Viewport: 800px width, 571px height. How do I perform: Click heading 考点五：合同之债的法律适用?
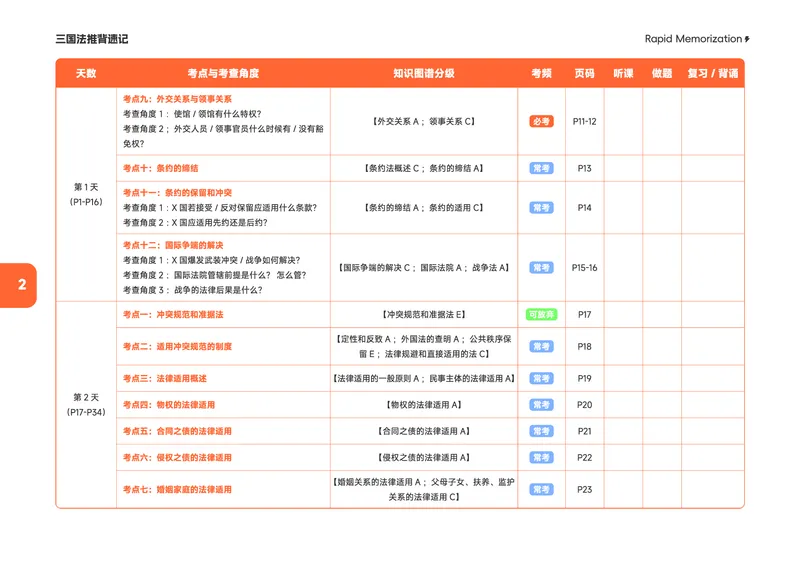click(177, 431)
